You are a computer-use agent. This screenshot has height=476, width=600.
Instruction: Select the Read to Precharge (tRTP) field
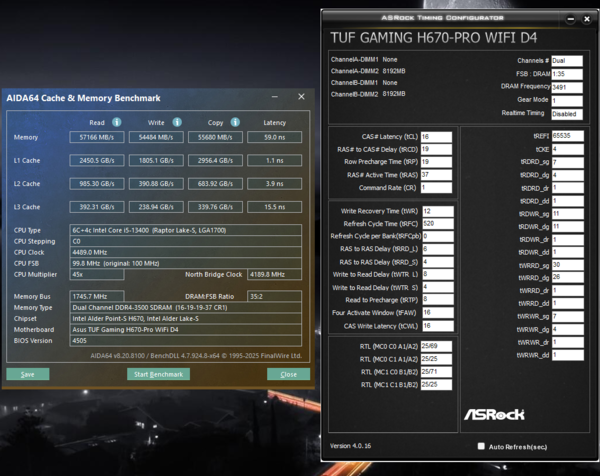click(x=438, y=300)
